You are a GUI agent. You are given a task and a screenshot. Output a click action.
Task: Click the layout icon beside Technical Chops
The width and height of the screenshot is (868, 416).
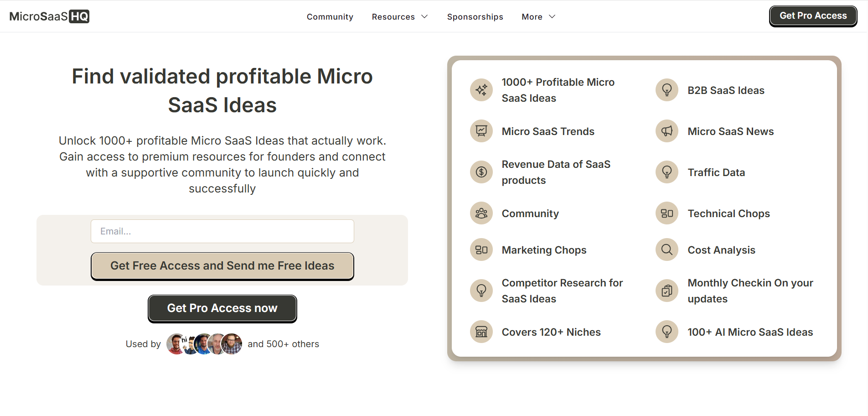tap(667, 213)
